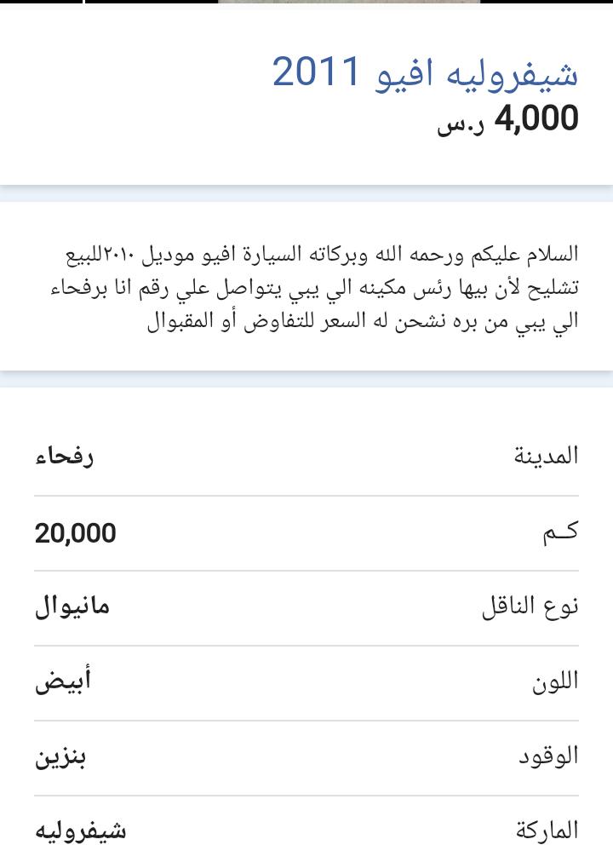
Task: Select the description line starting with تشليح
Action: click(x=314, y=289)
